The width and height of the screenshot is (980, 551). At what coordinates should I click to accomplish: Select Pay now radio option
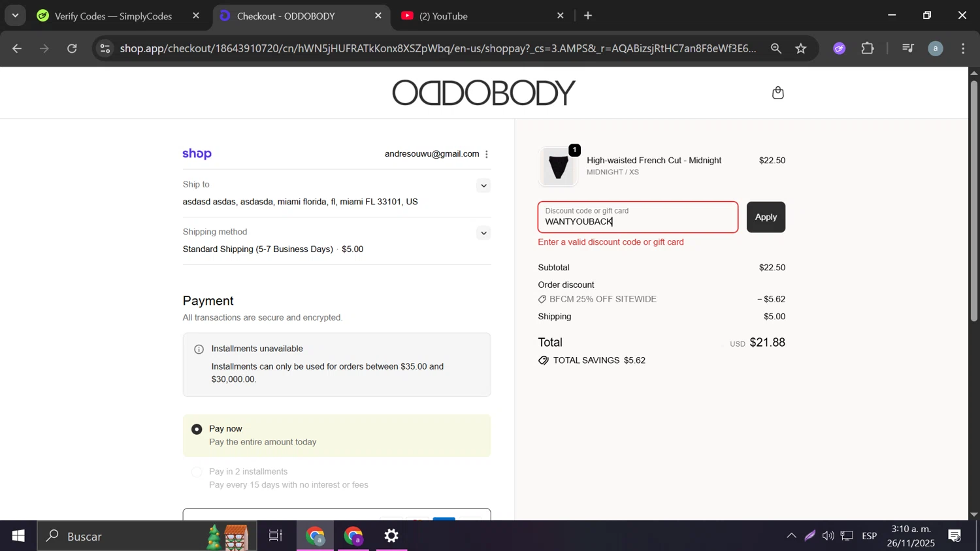click(x=197, y=430)
